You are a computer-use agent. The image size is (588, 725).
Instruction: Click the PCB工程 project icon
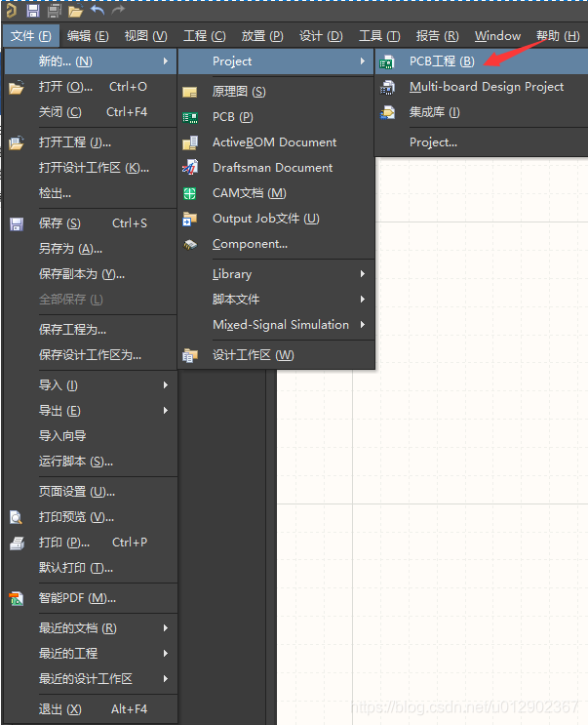(x=386, y=61)
